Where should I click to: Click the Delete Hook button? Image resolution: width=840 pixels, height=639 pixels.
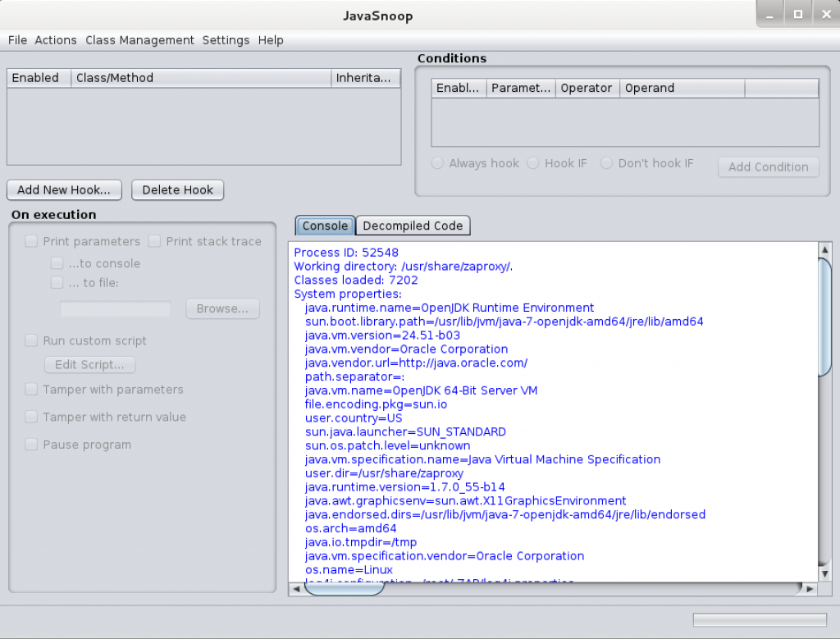click(177, 189)
